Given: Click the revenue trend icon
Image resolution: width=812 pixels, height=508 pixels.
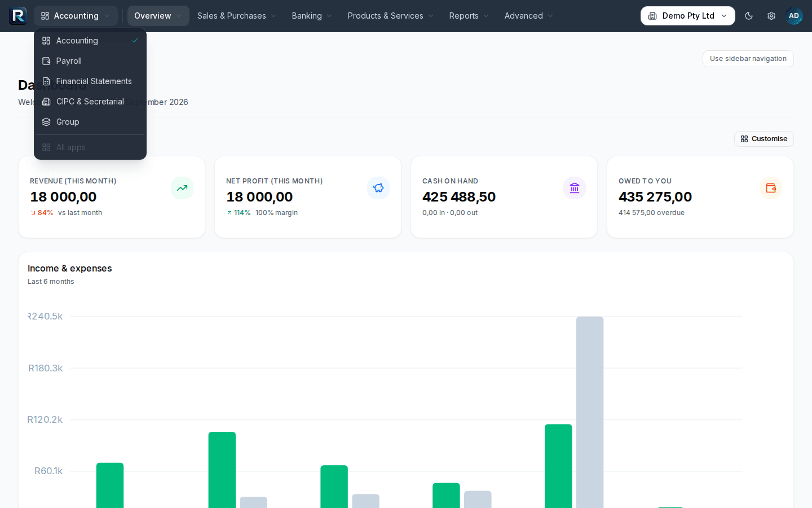Looking at the screenshot, I should point(182,188).
